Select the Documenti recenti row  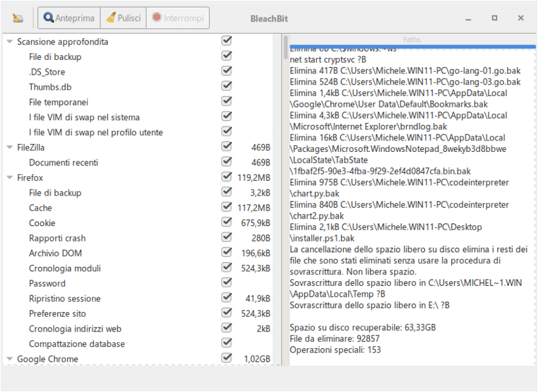[138, 163]
